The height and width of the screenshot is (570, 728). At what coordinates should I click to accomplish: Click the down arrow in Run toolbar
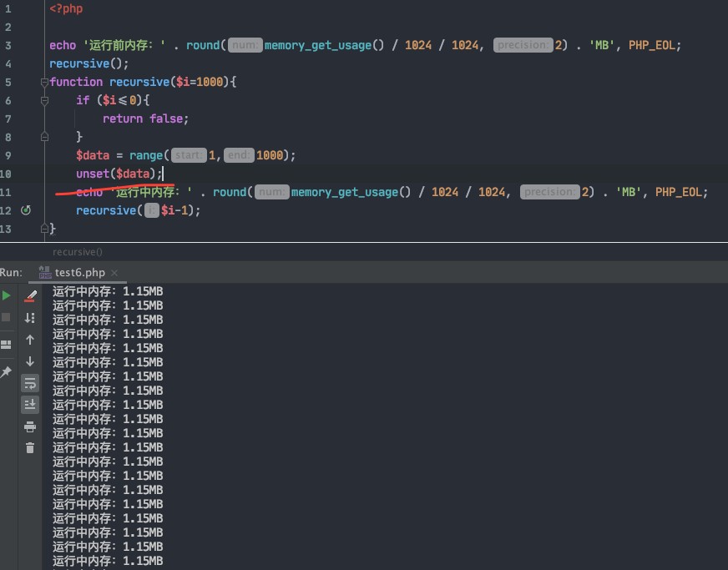[30, 361]
